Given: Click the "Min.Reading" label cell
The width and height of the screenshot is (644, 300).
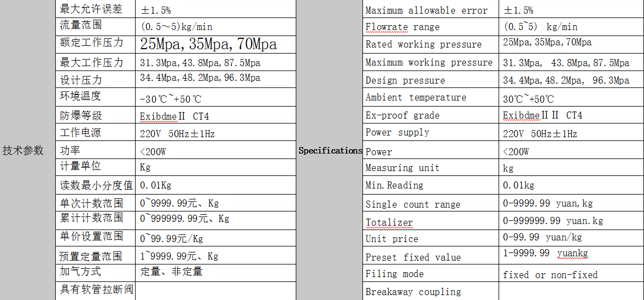Looking at the screenshot, I should 394,185.
